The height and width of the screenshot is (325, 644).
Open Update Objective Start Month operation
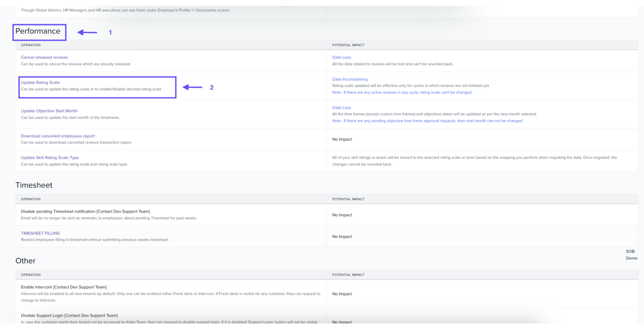pyautogui.click(x=49, y=111)
